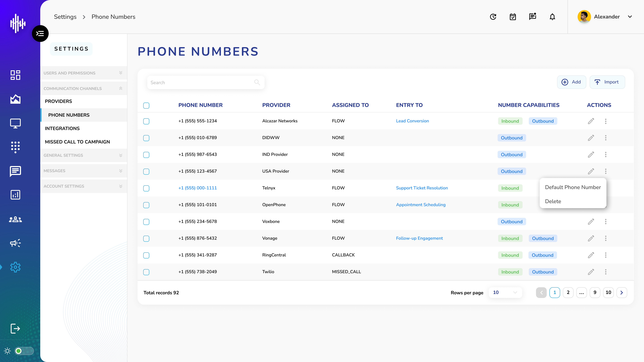Image resolution: width=644 pixels, height=362 pixels.
Task: Click the search magnifier icon
Action: (257, 82)
